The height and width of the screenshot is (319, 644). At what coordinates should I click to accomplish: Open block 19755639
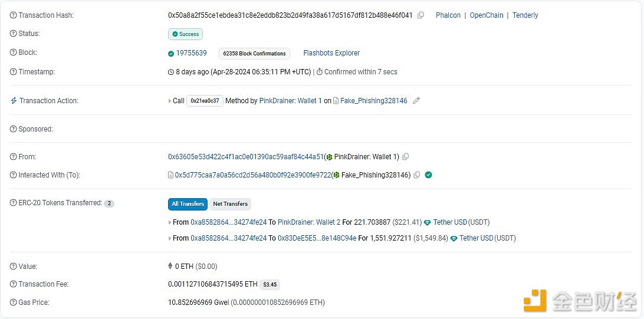point(191,53)
